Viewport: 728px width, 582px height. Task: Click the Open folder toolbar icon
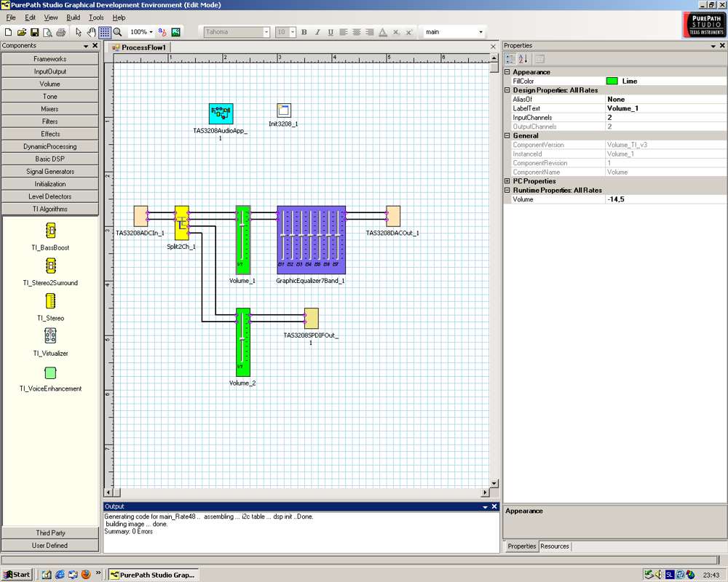[21, 32]
